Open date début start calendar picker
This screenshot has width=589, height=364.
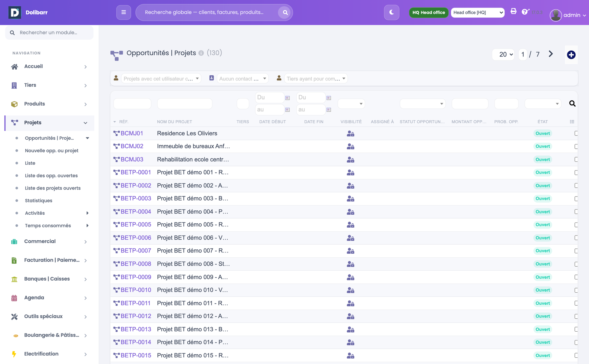tap(288, 98)
